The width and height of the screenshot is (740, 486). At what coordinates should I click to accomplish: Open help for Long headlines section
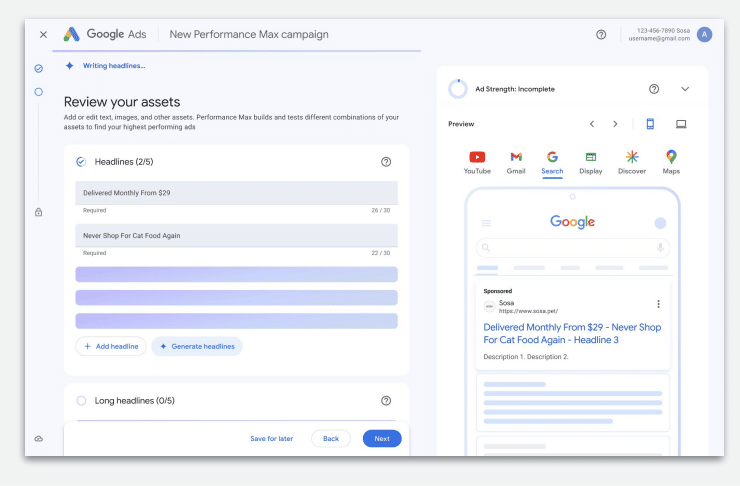[x=386, y=401]
